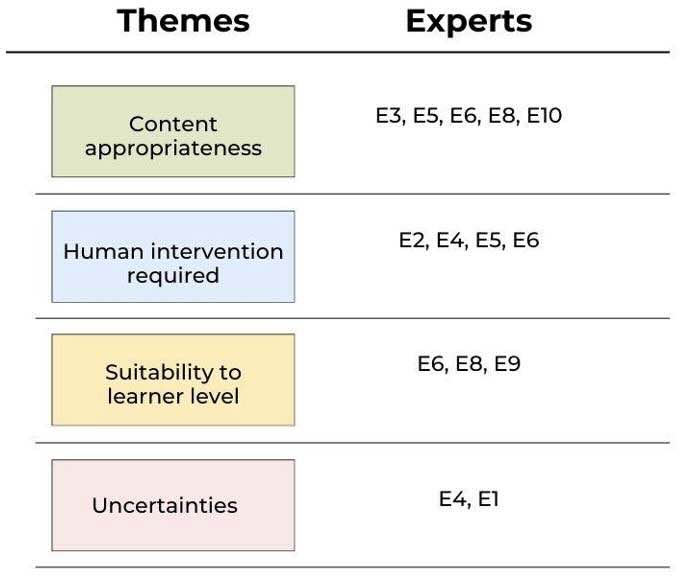Click E5 in the Content appropriateness row
This screenshot has height=582, width=682.
click(x=426, y=116)
